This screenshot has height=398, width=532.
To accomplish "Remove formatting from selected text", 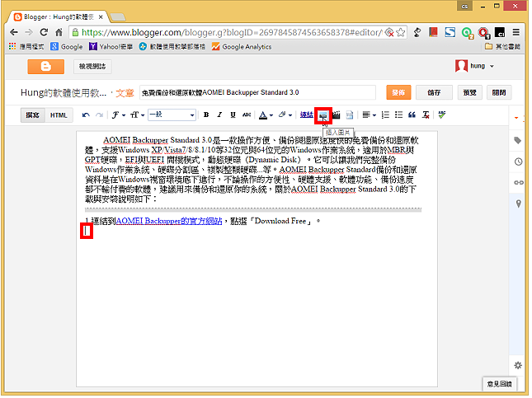I will coord(426,115).
